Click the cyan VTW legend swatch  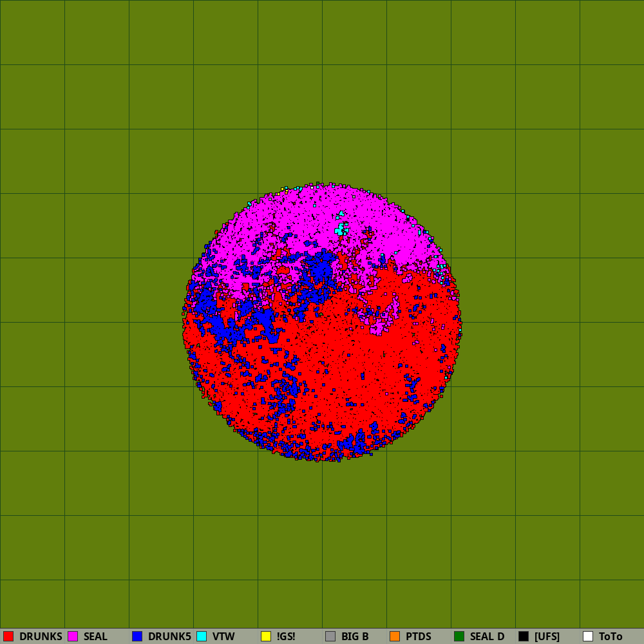(x=202, y=636)
